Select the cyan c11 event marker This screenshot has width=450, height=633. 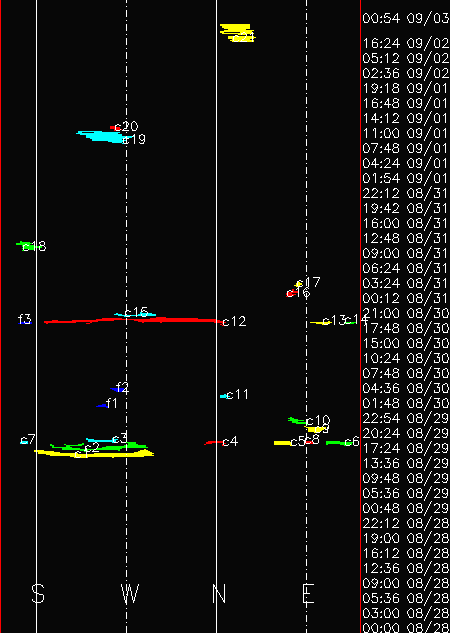click(224, 396)
